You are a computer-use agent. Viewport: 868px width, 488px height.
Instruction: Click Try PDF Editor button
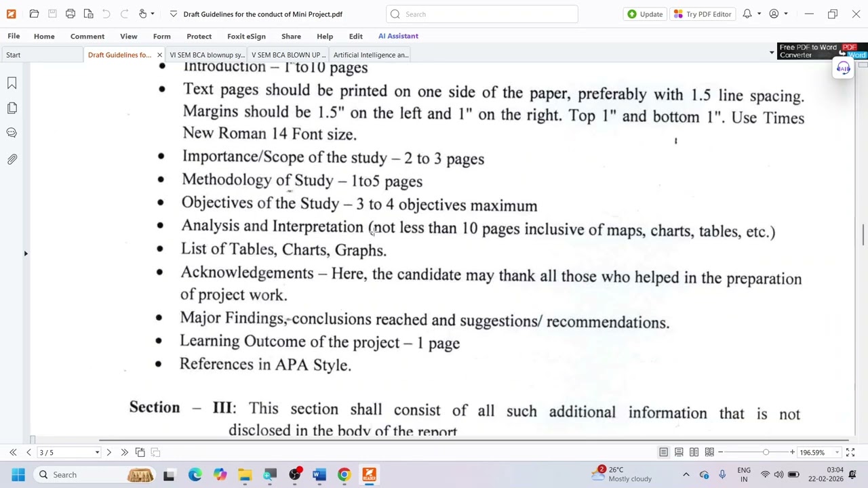(702, 14)
